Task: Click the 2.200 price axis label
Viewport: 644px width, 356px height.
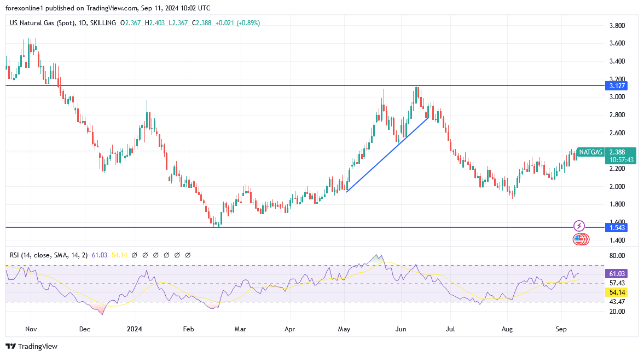Action: pos(617,169)
